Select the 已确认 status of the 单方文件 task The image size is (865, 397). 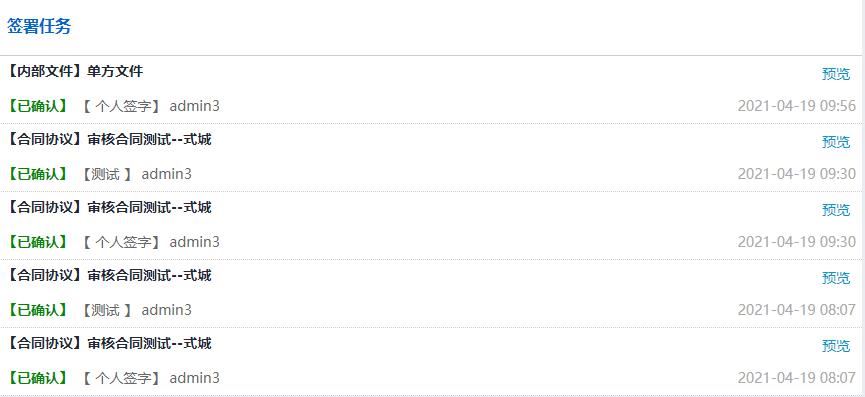[x=37, y=106]
